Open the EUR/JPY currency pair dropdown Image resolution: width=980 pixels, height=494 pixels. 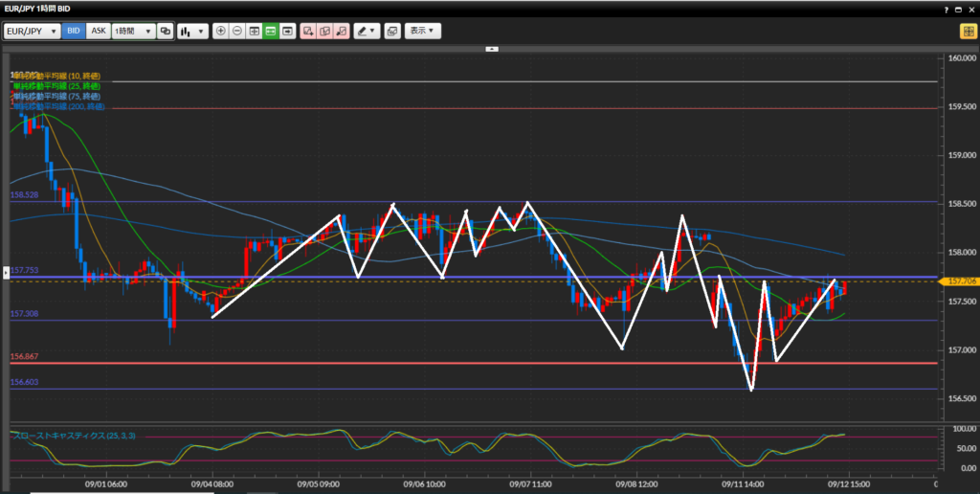click(x=31, y=31)
